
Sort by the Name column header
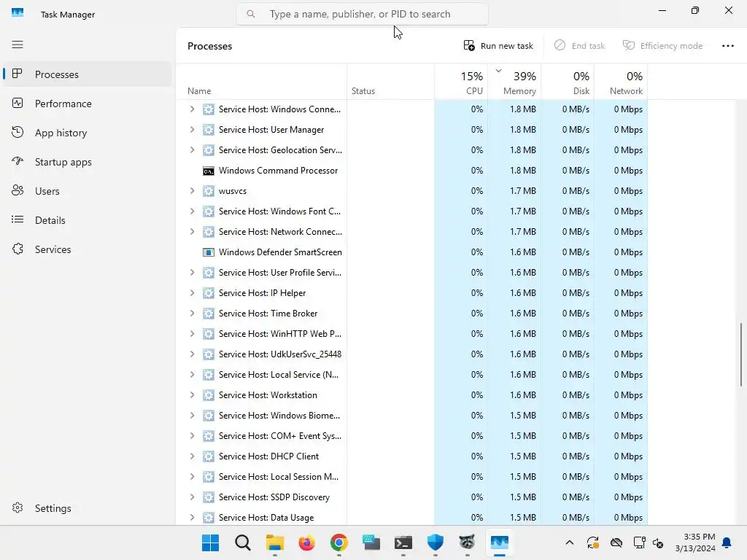[x=262, y=82]
